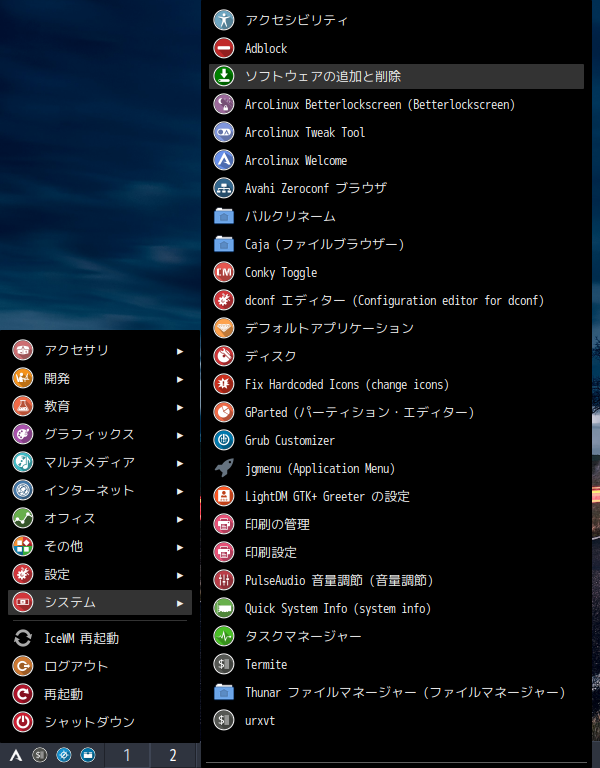Expand the グラフィックス submenu arrow

tap(180, 435)
